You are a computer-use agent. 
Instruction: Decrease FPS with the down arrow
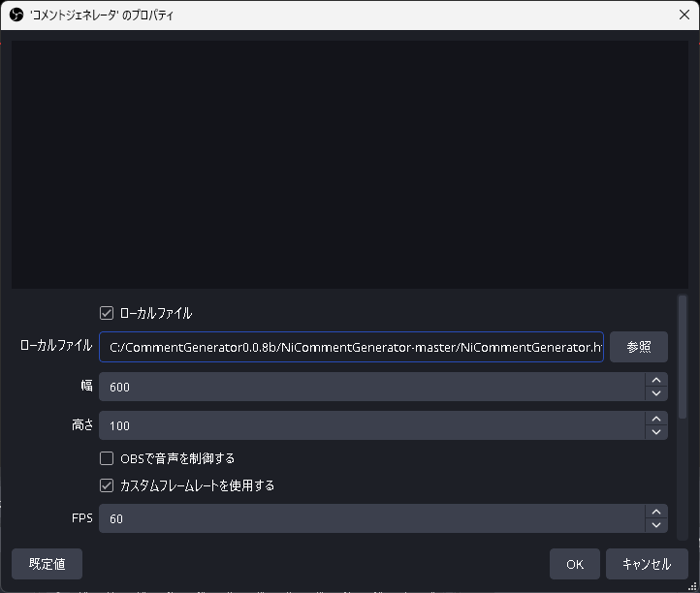(x=656, y=525)
